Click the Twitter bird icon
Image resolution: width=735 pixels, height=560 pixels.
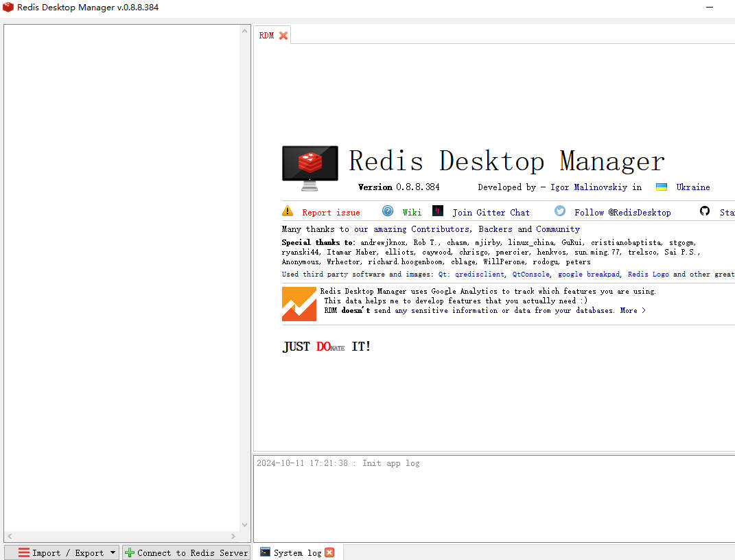tap(560, 211)
